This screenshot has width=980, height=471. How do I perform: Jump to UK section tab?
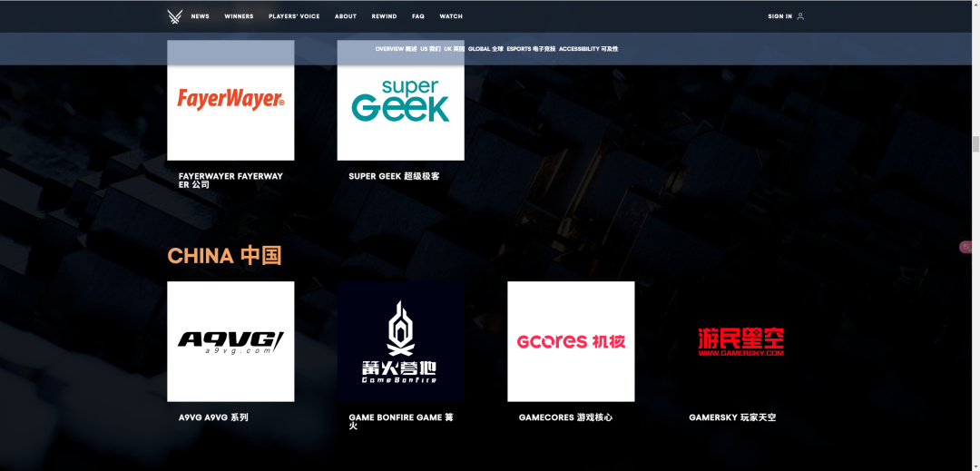455,49
